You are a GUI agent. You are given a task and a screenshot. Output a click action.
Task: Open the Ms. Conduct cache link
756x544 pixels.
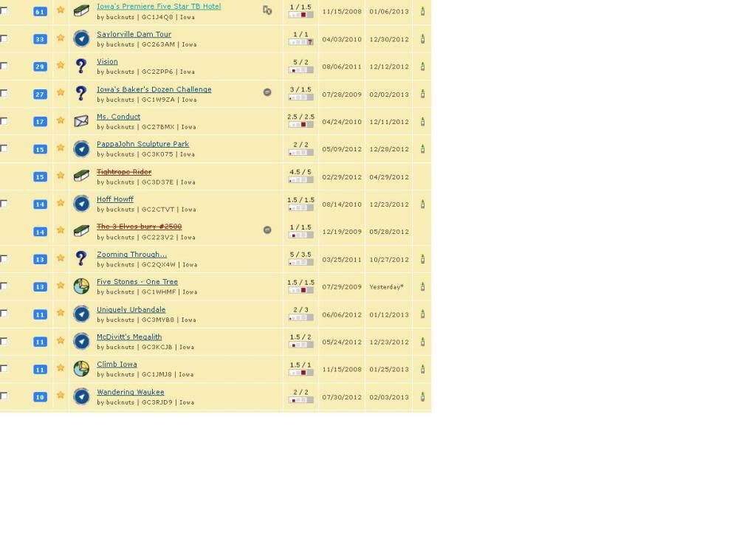point(118,117)
